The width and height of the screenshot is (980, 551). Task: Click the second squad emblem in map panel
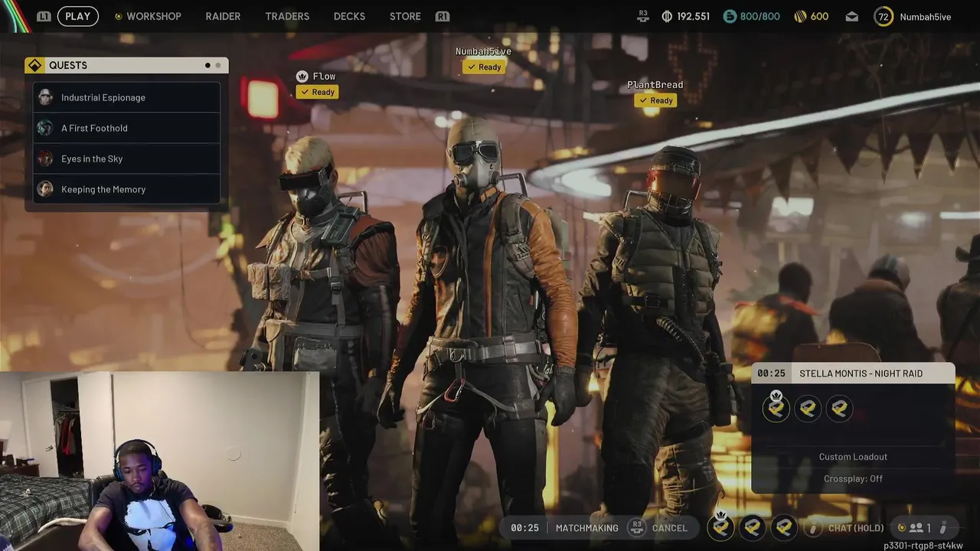808,409
